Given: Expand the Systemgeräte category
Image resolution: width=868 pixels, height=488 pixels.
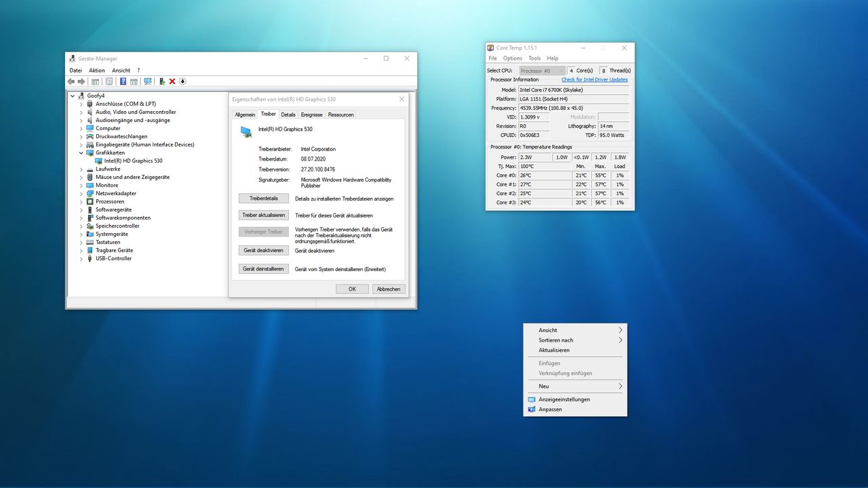Looking at the screenshot, I should coord(81,234).
